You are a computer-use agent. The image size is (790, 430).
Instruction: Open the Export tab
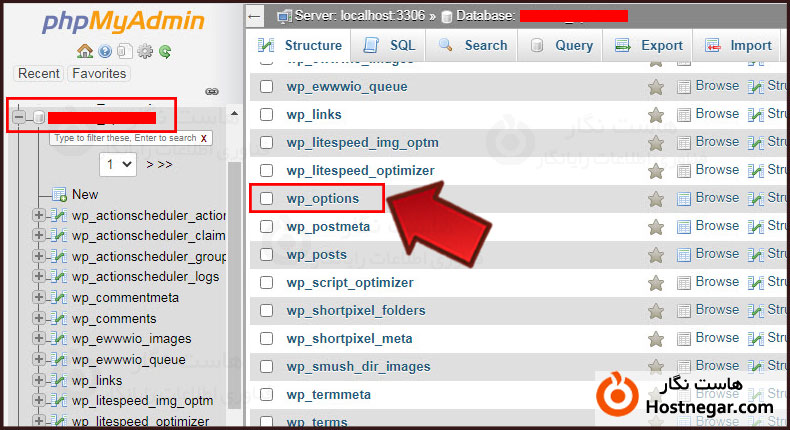649,45
